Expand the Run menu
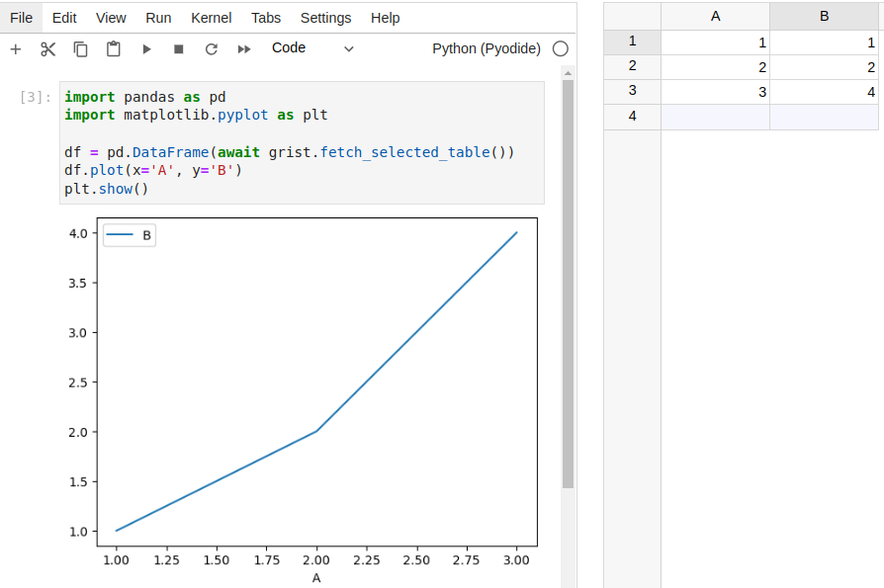This screenshot has height=588, width=884. 158,17
